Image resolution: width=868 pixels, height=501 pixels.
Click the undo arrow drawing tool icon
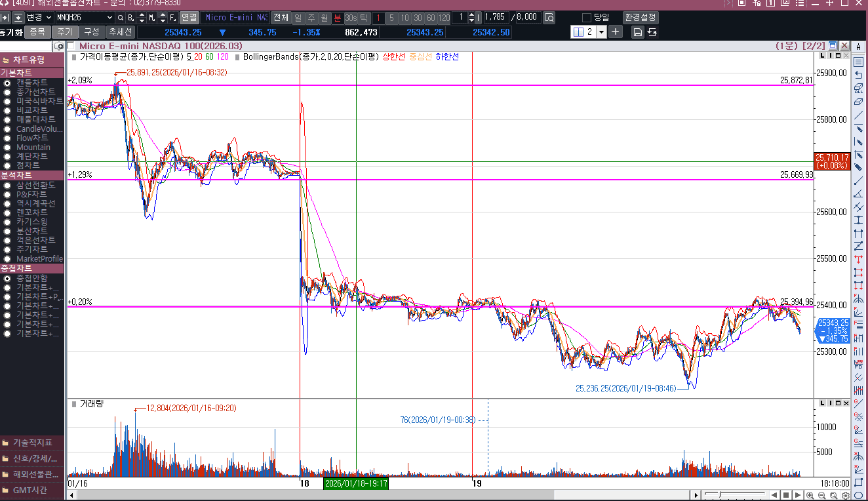pyautogui.click(x=858, y=75)
